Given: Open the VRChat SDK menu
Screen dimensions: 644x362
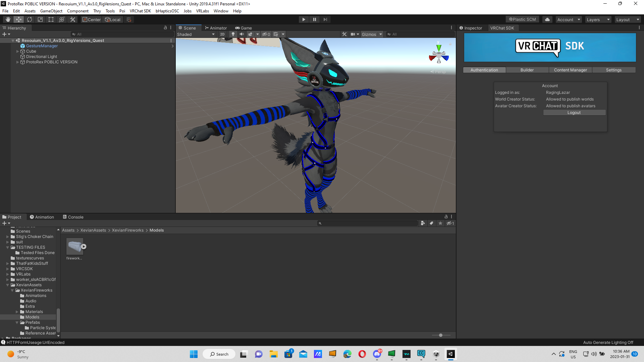Looking at the screenshot, I should 140,11.
